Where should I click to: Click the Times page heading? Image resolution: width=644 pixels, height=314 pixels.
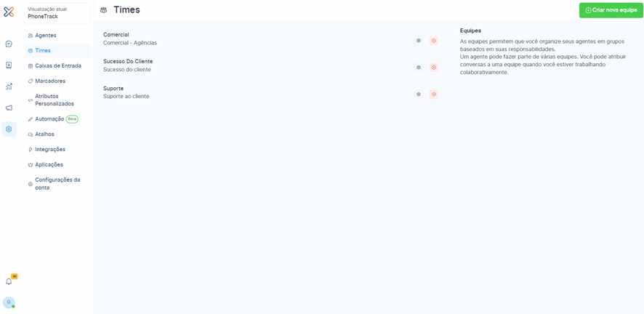(127, 10)
